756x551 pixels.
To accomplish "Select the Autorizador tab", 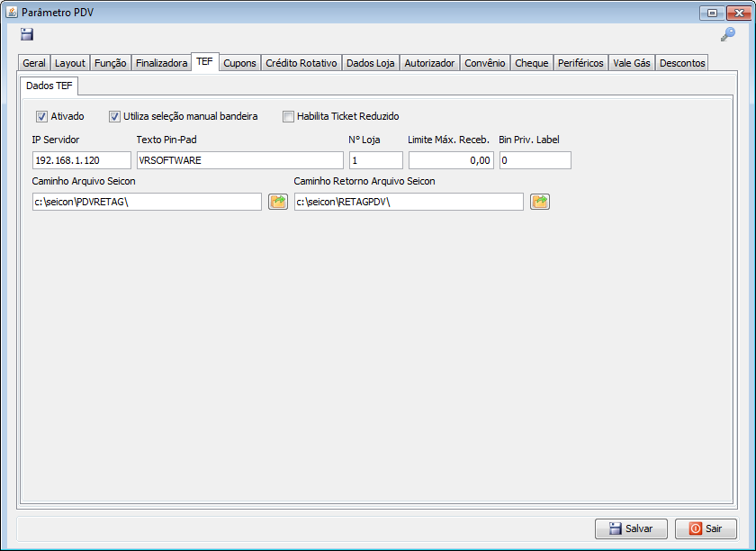I will [x=429, y=63].
